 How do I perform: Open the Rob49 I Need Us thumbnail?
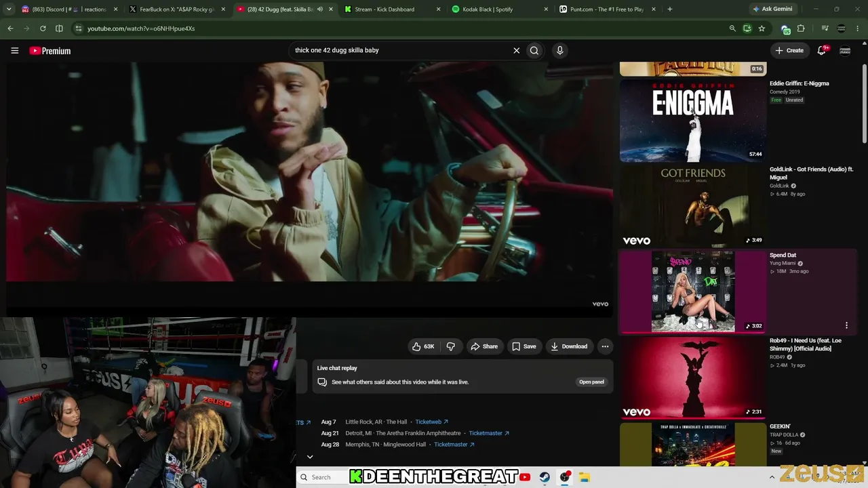693,378
